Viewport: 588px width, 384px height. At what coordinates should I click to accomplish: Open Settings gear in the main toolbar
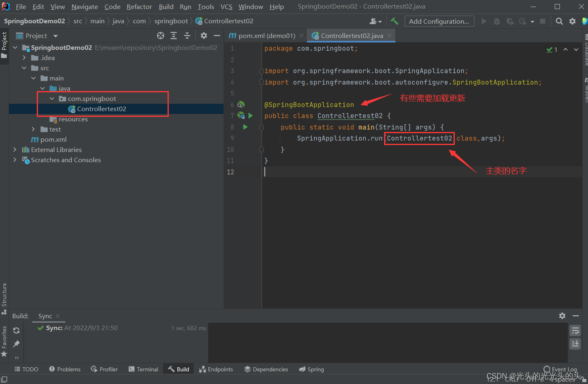coord(572,21)
